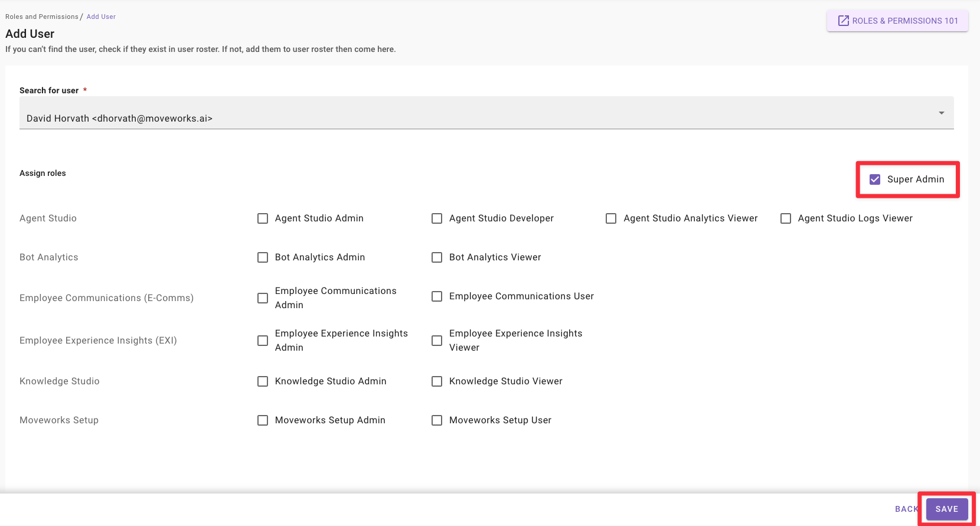Tick the Knowledge Studio Admin checkbox
980x526 pixels.
point(263,381)
